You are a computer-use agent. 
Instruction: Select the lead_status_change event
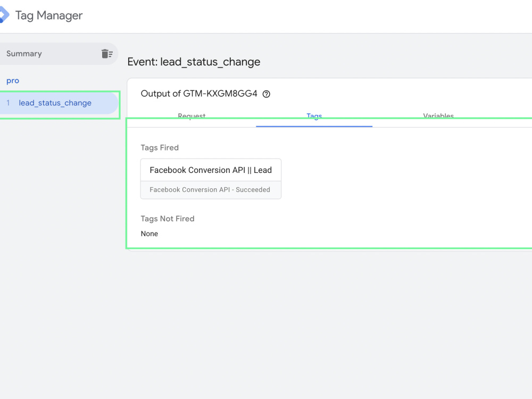(59, 103)
